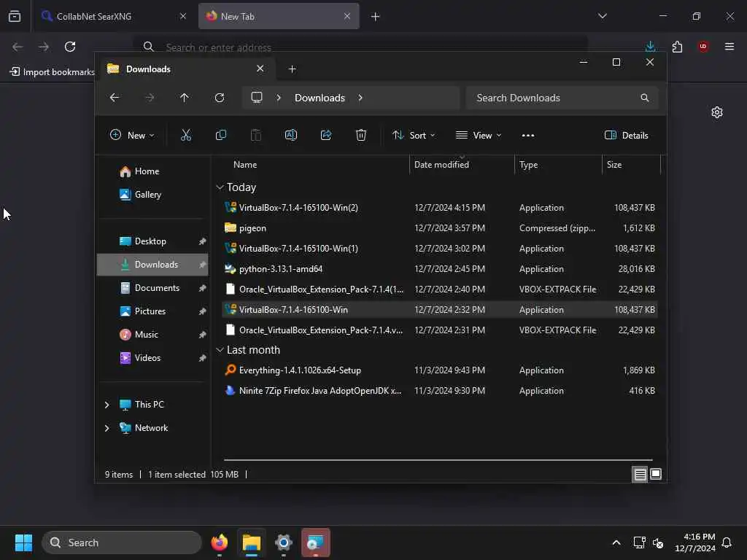Refresh the Downloads folder view
Image resolution: width=747 pixels, height=560 pixels.
[x=219, y=98]
